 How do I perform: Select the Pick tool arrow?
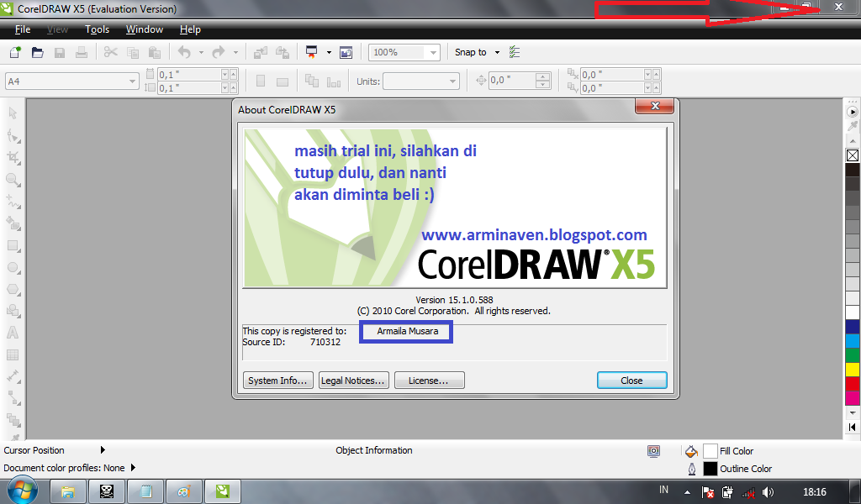[13, 113]
